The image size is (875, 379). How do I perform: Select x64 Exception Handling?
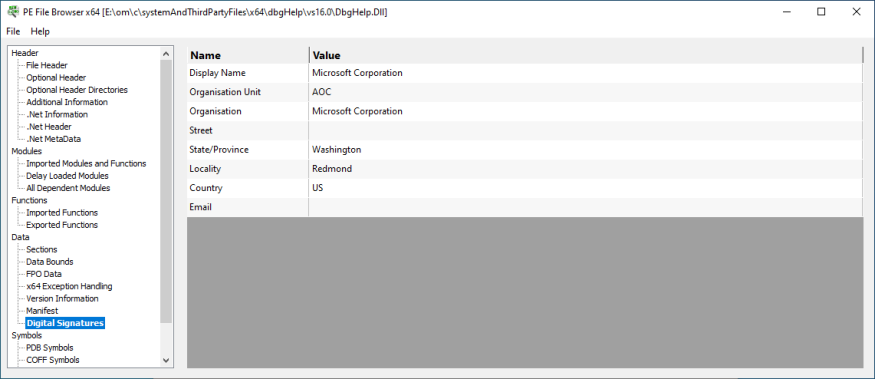tap(69, 286)
